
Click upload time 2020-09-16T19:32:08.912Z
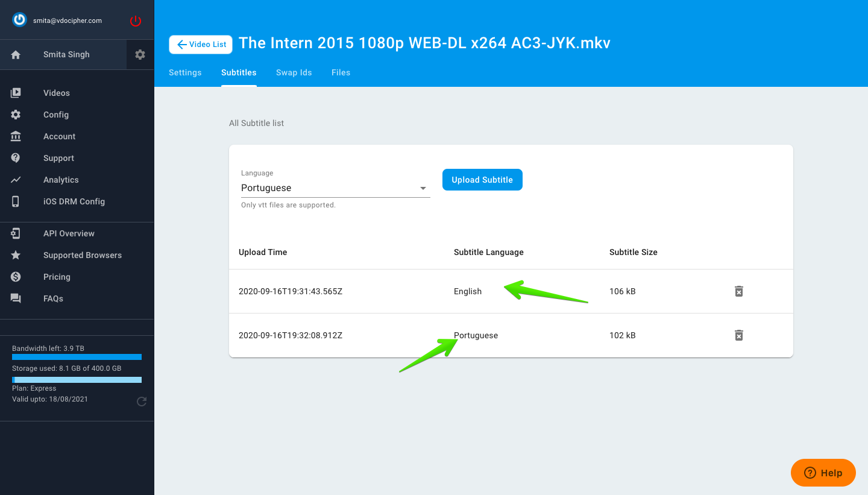291,335
